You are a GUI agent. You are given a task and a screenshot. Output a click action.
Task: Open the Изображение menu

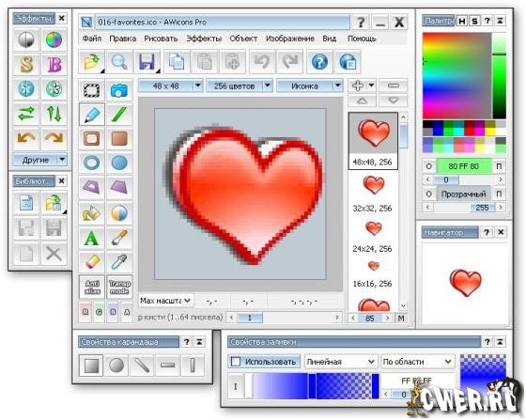tap(290, 39)
